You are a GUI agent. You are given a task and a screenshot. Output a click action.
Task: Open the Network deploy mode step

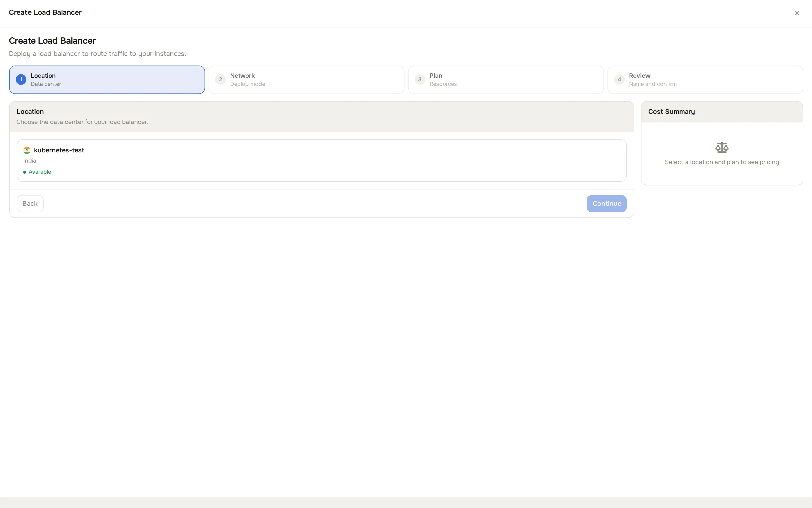pyautogui.click(x=306, y=80)
